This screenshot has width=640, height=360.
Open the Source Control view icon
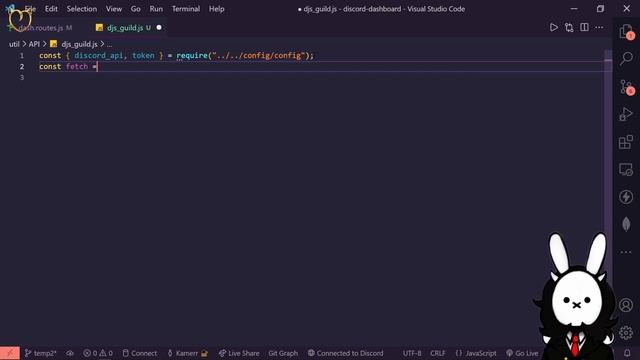pos(626,87)
